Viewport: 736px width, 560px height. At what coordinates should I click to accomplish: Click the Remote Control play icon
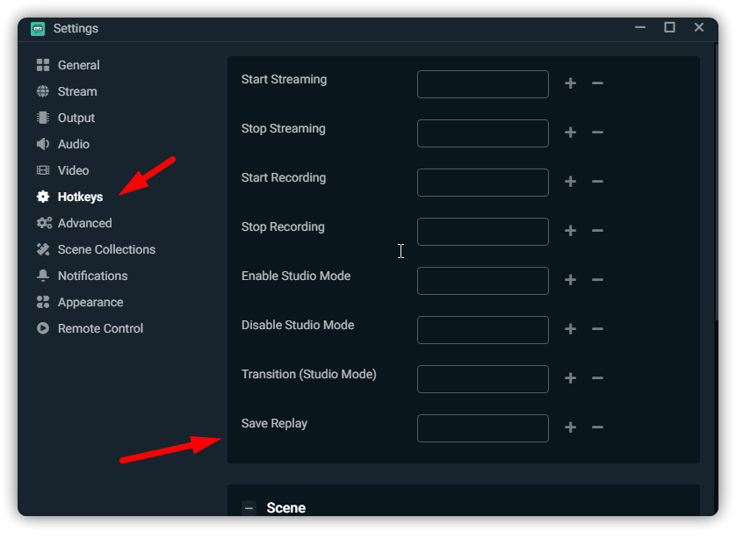pyautogui.click(x=42, y=328)
